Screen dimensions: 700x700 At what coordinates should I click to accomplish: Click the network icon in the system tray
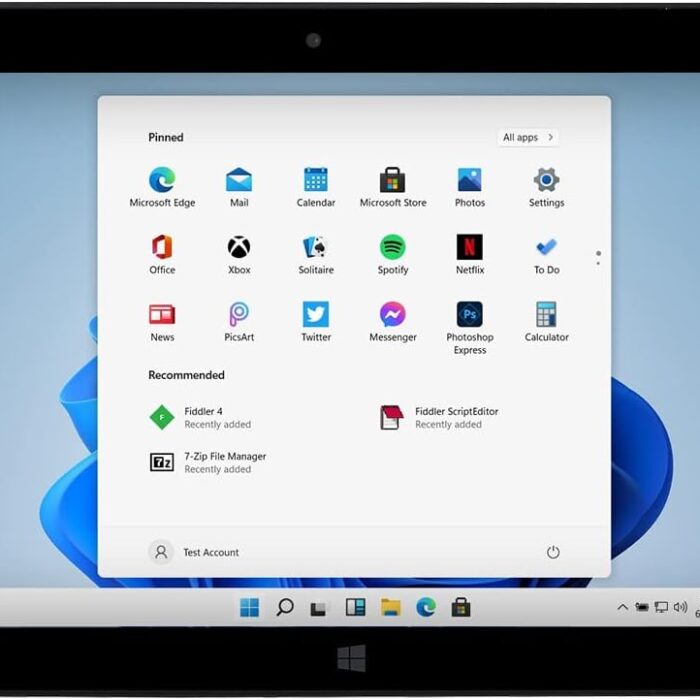[x=661, y=607]
